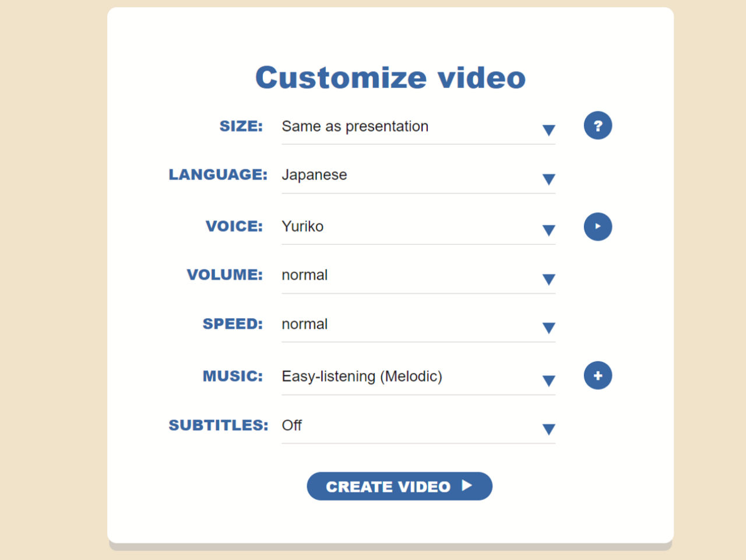Preview the Yuriko voice with the play icon

[597, 227]
